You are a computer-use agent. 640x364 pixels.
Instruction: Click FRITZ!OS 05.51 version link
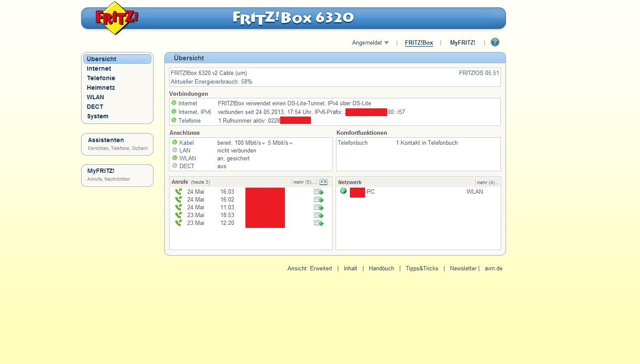479,73
